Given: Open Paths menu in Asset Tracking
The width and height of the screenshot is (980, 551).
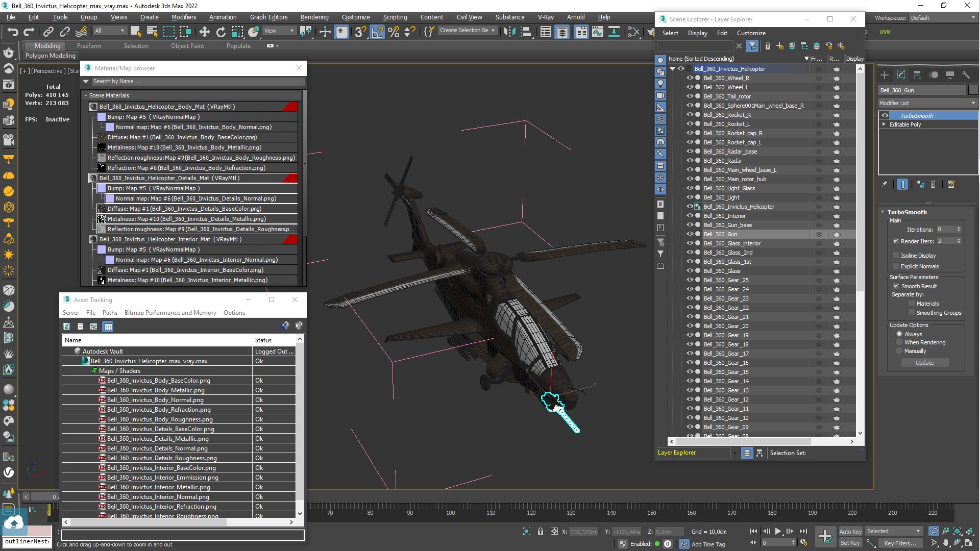Looking at the screenshot, I should [110, 313].
